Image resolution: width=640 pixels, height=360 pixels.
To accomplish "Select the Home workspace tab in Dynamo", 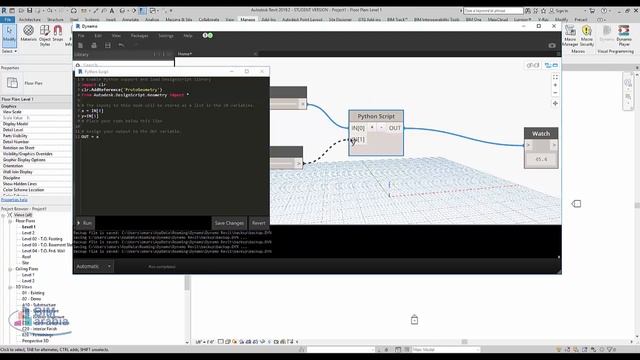I will pos(184,54).
